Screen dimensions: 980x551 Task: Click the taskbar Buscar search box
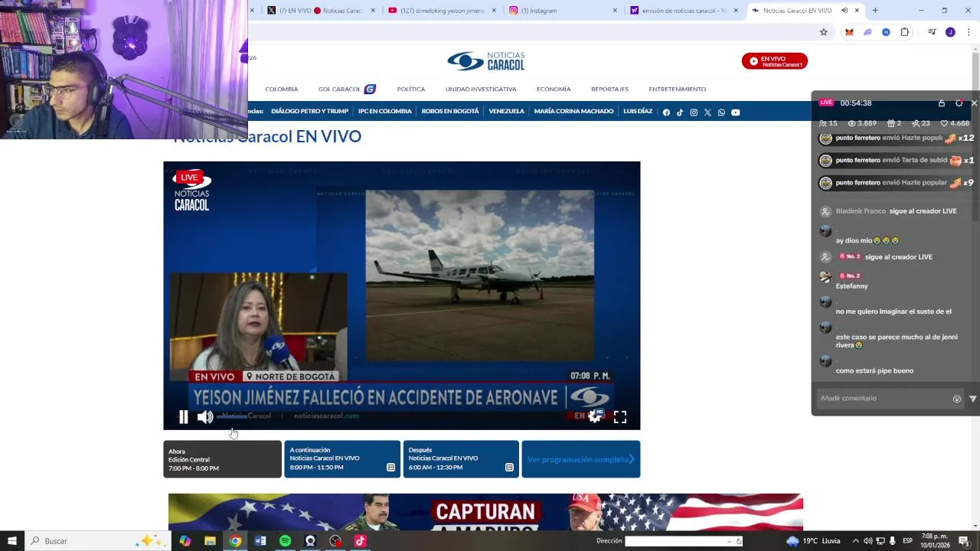click(98, 541)
